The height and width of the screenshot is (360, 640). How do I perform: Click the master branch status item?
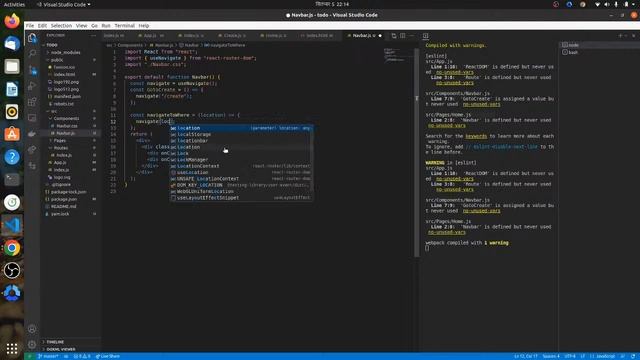tap(48, 356)
